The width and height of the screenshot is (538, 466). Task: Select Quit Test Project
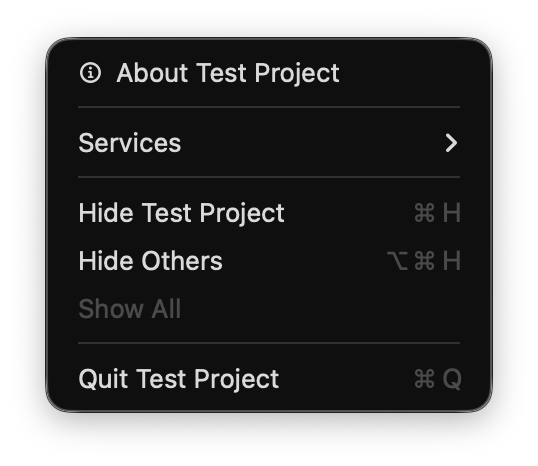(x=269, y=379)
